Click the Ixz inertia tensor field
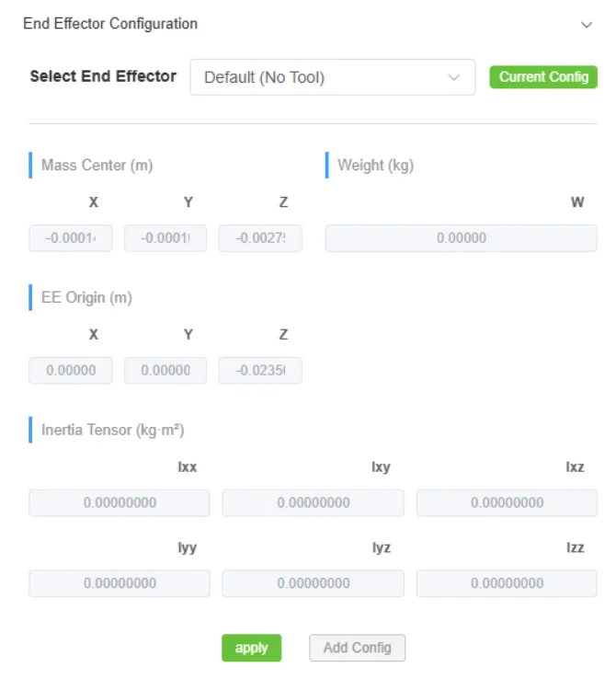 507,503
